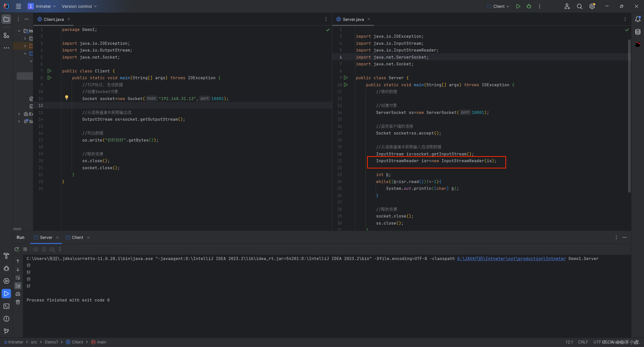
Task: Expand the External Libraries tree node
Action: pos(19,114)
